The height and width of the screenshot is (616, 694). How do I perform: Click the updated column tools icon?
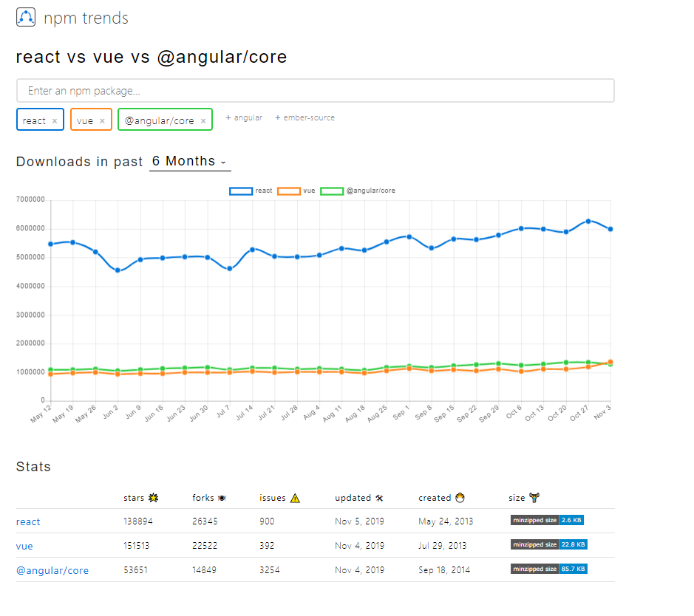379,498
